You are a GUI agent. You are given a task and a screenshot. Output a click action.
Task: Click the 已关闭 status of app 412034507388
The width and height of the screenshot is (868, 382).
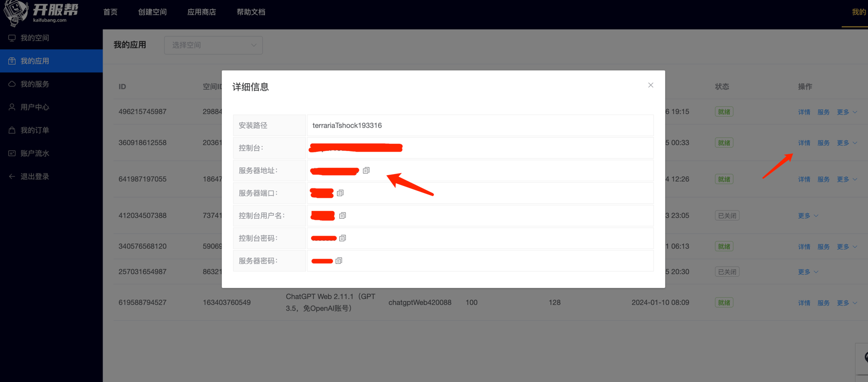tap(727, 216)
